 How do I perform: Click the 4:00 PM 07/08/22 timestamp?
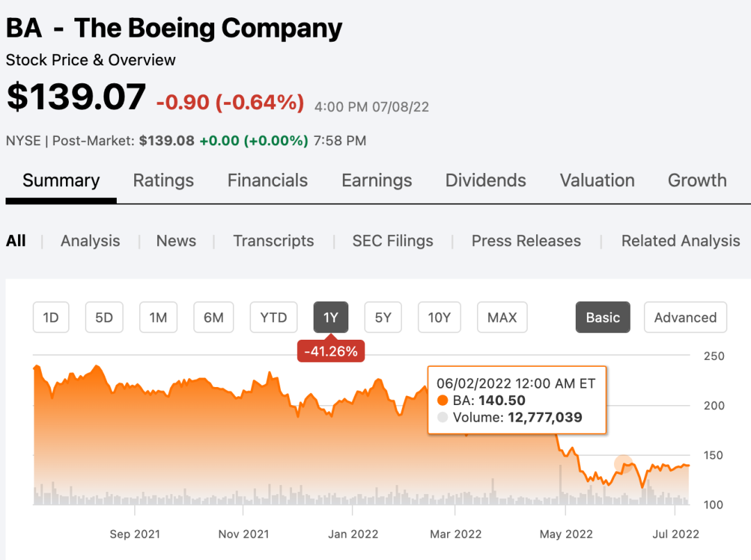[x=371, y=107]
